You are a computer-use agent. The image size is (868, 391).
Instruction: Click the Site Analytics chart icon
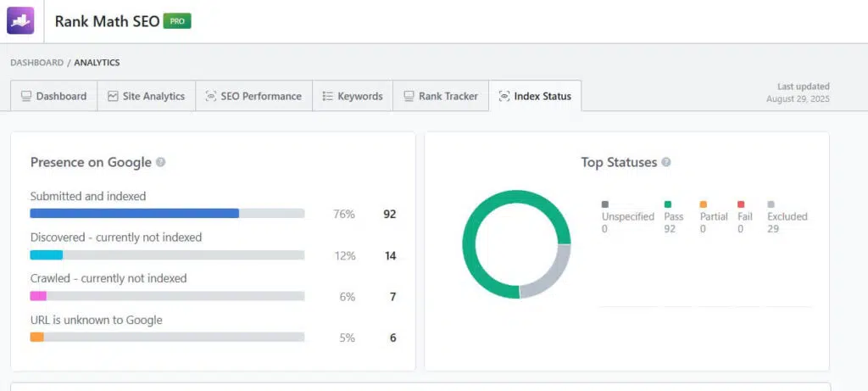(x=113, y=96)
